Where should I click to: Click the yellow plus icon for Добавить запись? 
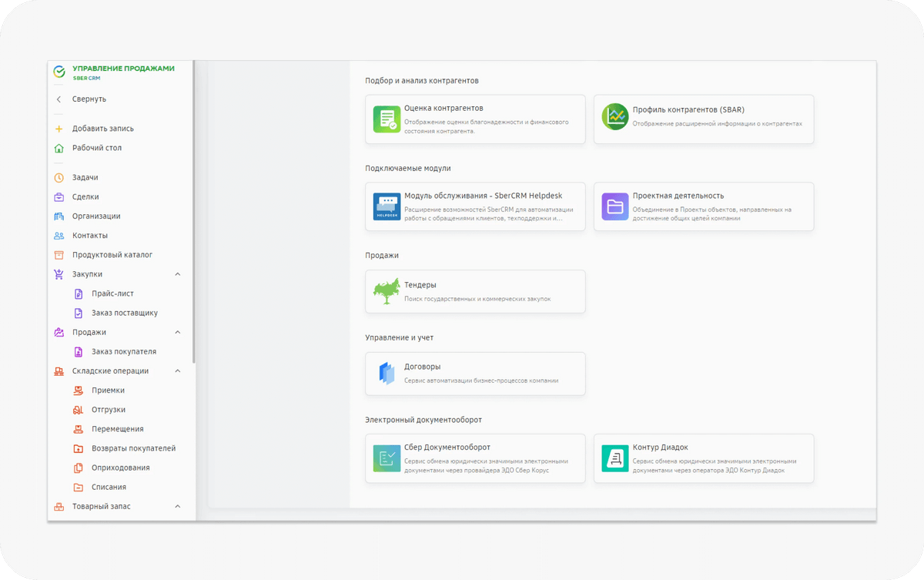pos(59,129)
